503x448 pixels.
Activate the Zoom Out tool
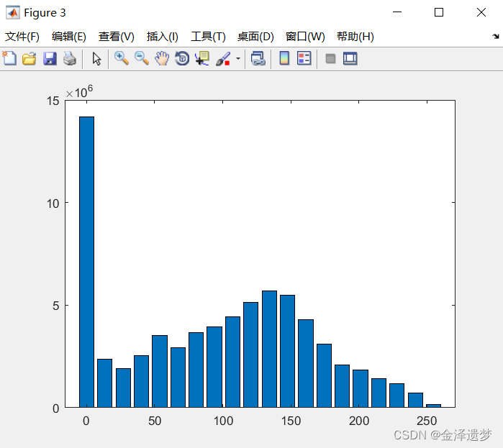(x=142, y=58)
